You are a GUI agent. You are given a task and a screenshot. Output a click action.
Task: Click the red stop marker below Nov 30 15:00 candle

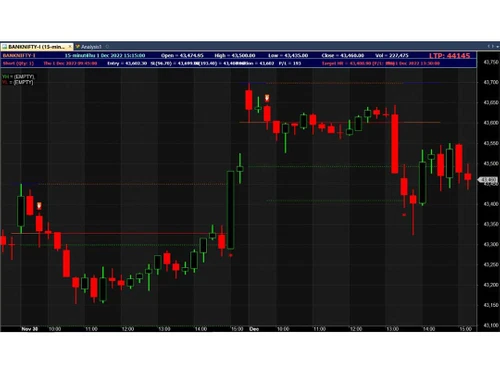(231, 255)
